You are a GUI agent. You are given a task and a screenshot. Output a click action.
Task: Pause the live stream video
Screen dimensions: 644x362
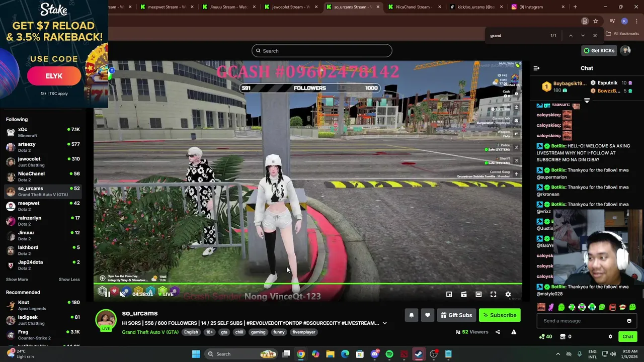pyautogui.click(x=107, y=294)
